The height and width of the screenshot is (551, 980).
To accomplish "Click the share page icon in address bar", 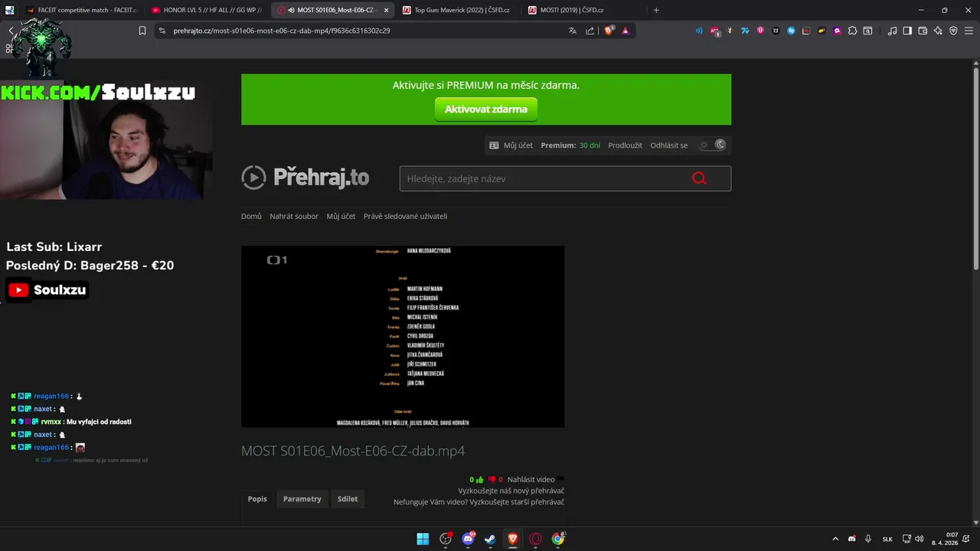I will 590,31.
